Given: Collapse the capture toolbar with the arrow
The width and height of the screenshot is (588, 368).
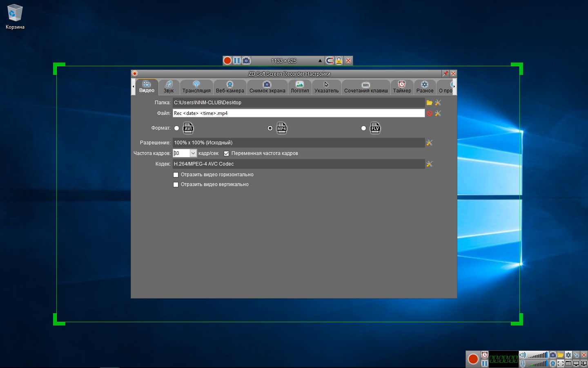Looking at the screenshot, I should 320,61.
